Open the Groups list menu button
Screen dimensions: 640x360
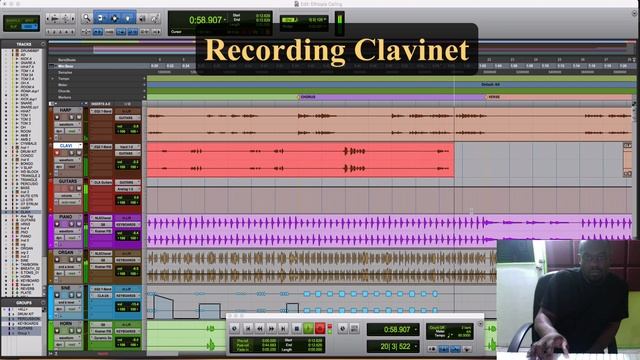tap(43, 302)
